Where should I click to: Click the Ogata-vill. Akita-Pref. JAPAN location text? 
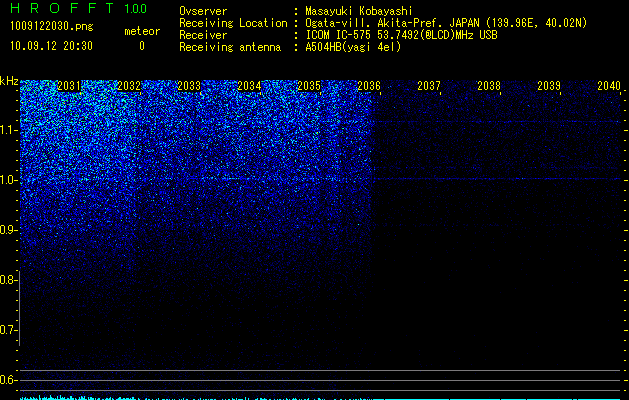tap(446, 23)
